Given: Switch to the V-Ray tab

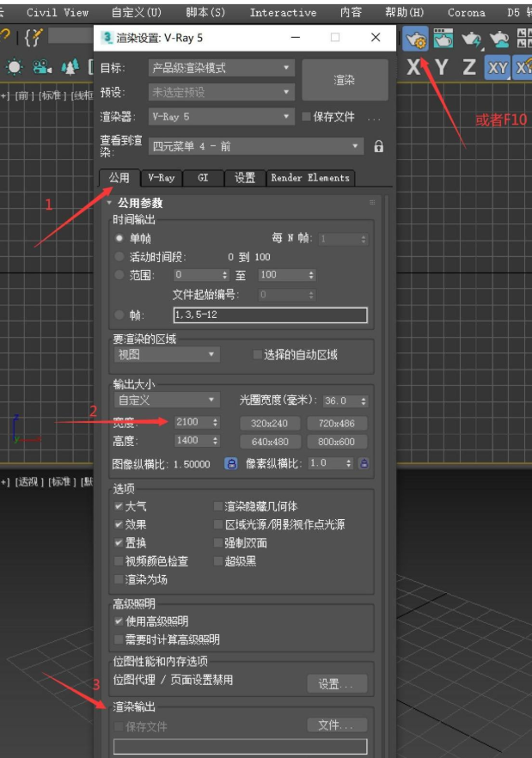Looking at the screenshot, I should (x=161, y=178).
